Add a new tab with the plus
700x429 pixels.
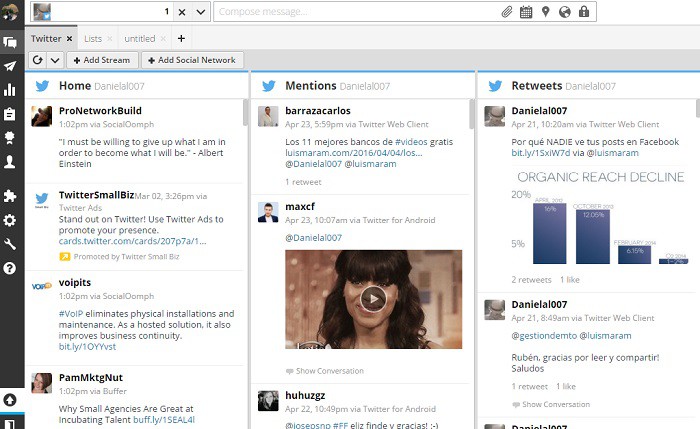181,38
